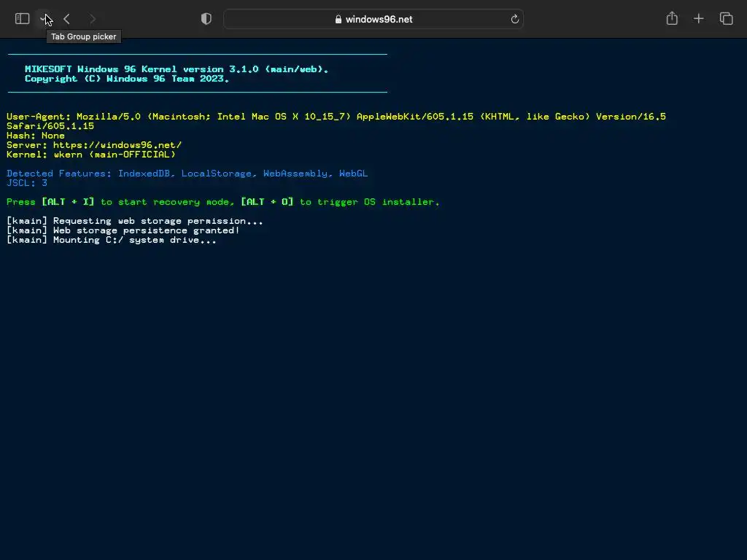This screenshot has width=747, height=560.
Task: Click the 'JSCL: 3' line
Action: 27,183
